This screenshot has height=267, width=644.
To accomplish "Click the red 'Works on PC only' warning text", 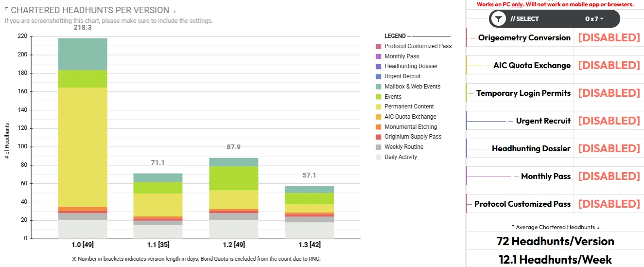I will coord(555,4).
